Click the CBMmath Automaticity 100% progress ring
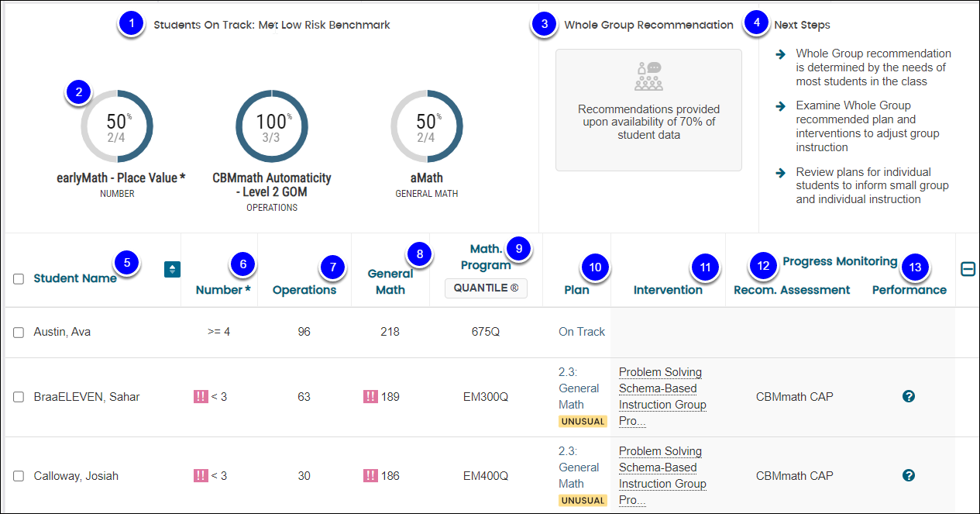The height and width of the screenshot is (514, 980). [x=271, y=126]
